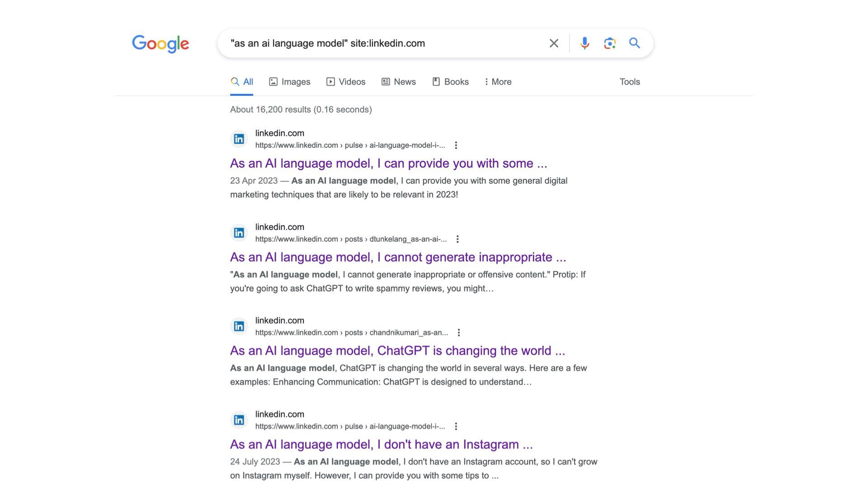
Task: Switch to the News tab
Action: 399,82
